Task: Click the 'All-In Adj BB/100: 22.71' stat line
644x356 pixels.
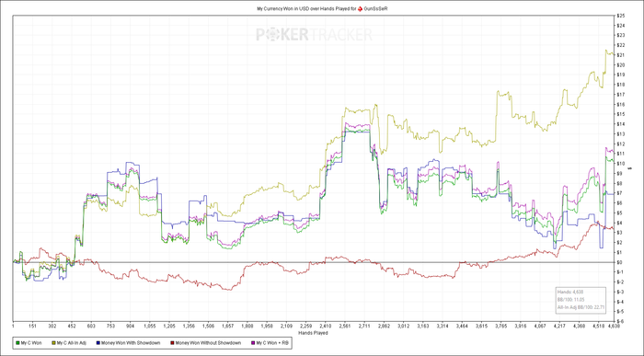Action: click(581, 306)
